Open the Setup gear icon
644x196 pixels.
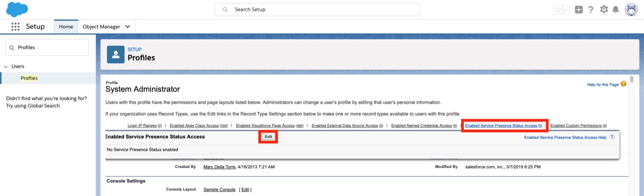click(604, 9)
